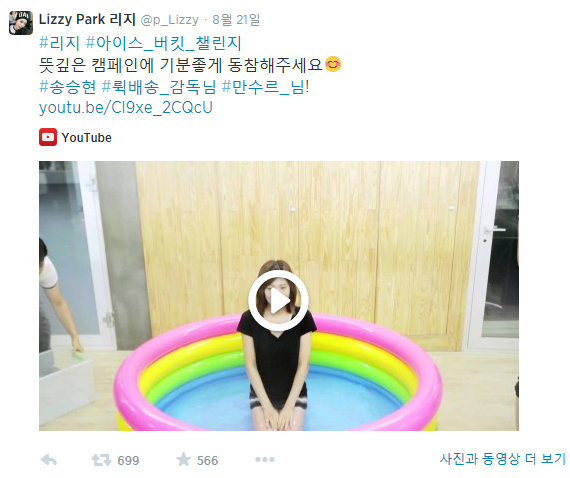Click the favorite star icon

tap(184, 459)
